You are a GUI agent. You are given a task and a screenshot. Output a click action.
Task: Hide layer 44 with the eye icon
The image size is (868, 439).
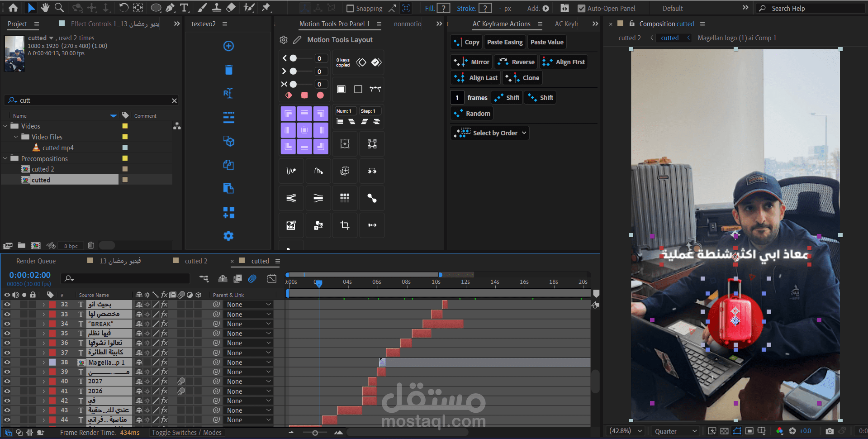[x=7, y=420]
